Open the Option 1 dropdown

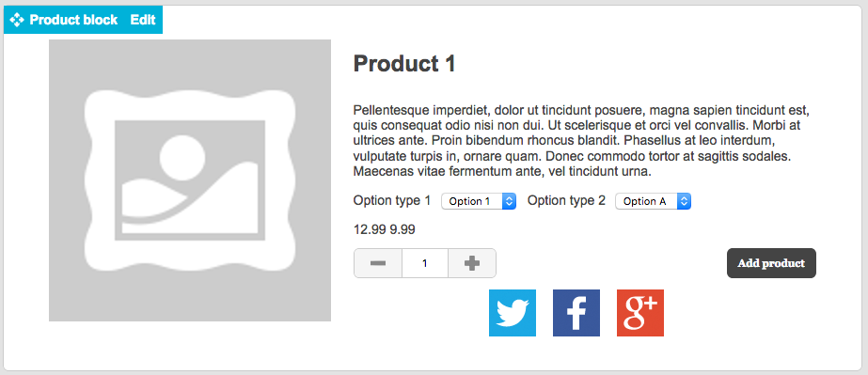[479, 201]
